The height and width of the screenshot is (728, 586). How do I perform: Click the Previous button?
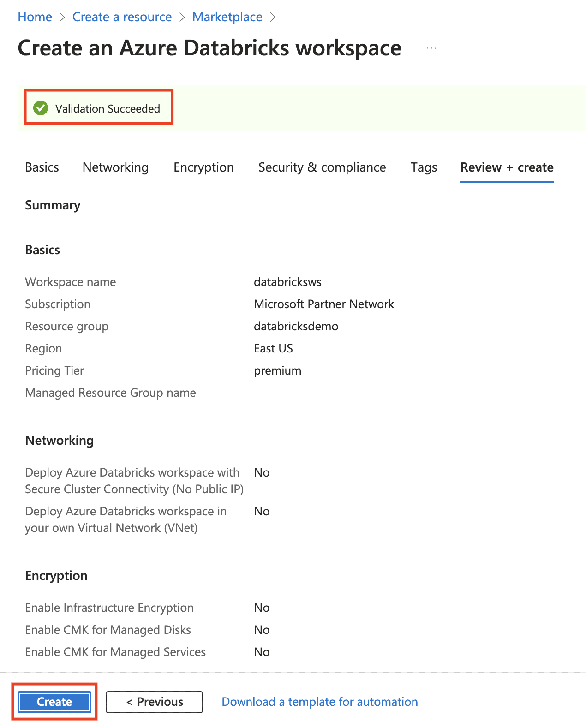(154, 702)
